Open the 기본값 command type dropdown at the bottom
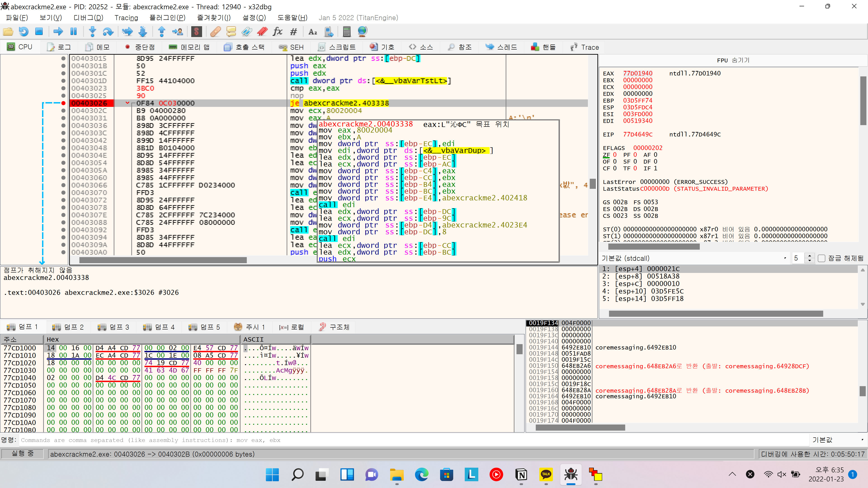 [x=838, y=440]
